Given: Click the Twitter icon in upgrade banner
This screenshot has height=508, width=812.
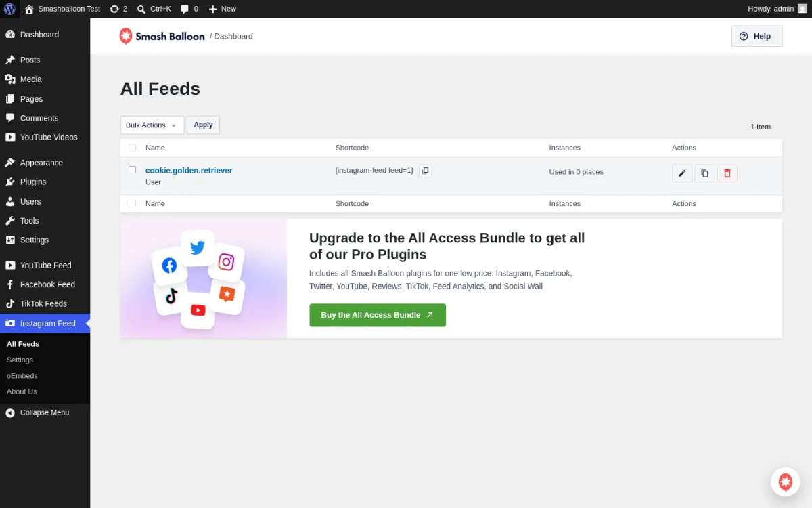Looking at the screenshot, I should [x=198, y=247].
